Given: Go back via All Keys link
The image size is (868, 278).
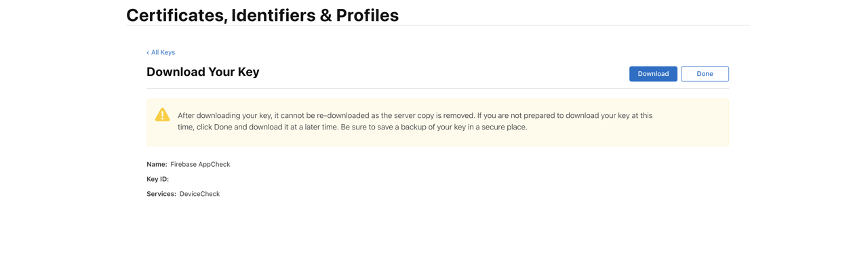Looking at the screenshot, I should click(163, 52).
